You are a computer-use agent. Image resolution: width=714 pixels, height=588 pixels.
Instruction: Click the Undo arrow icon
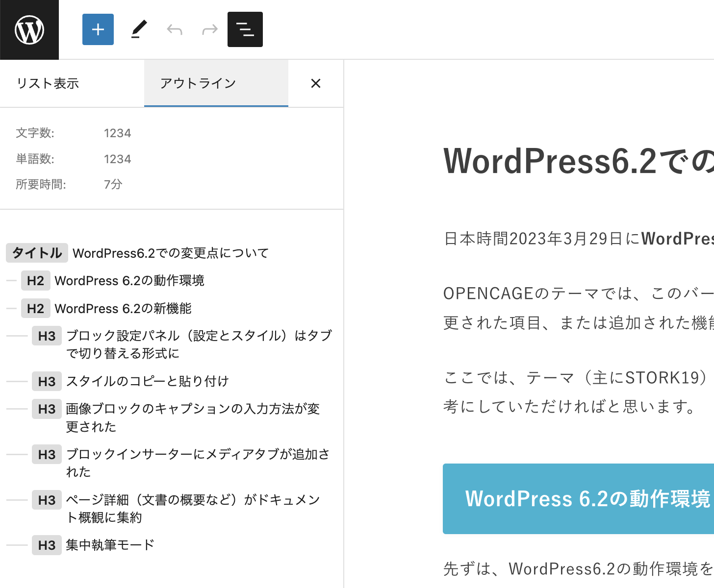pos(175,29)
